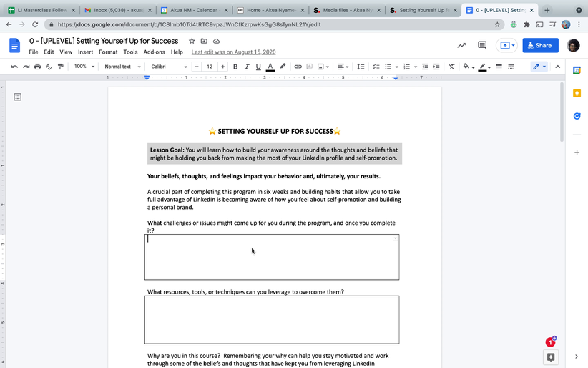
Task: Open the View menu
Action: 66,52
